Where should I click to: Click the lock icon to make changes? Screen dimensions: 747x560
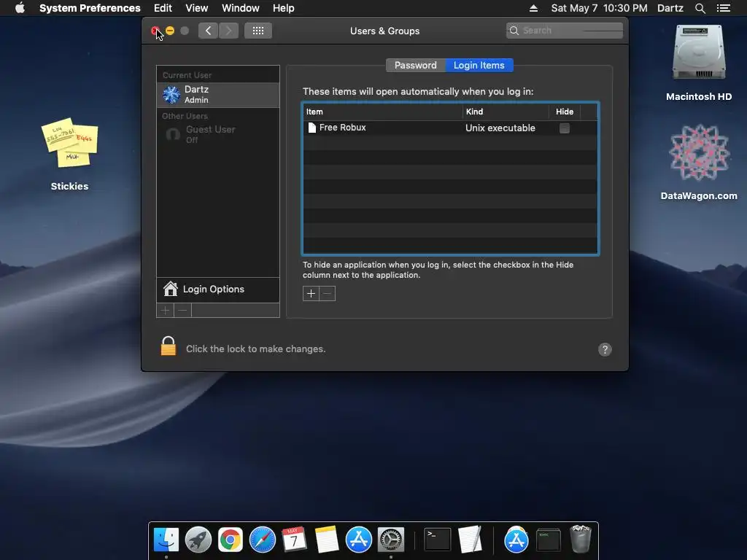169,346
